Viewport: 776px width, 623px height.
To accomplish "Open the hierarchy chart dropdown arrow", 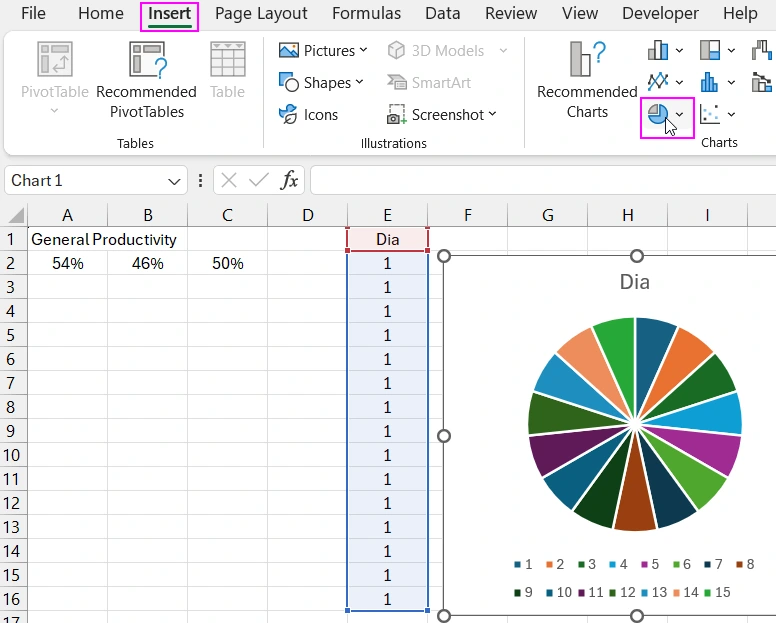I will coord(731,50).
